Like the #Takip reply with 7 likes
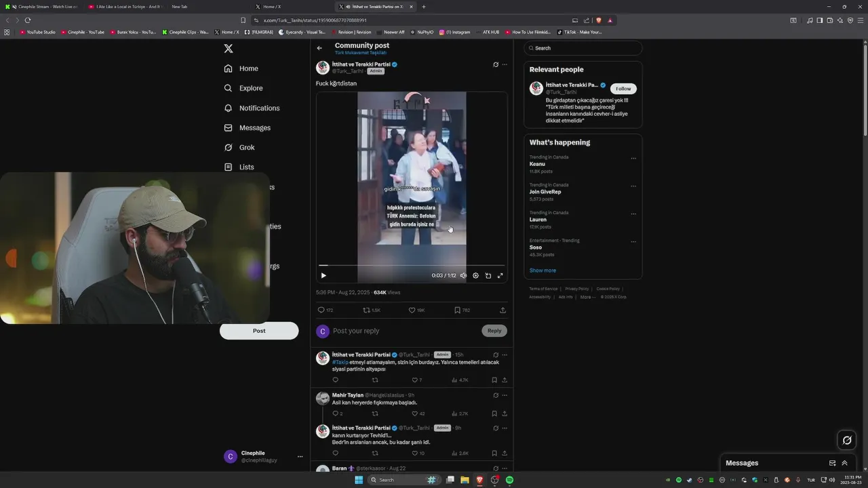The image size is (868, 488). tap(416, 380)
